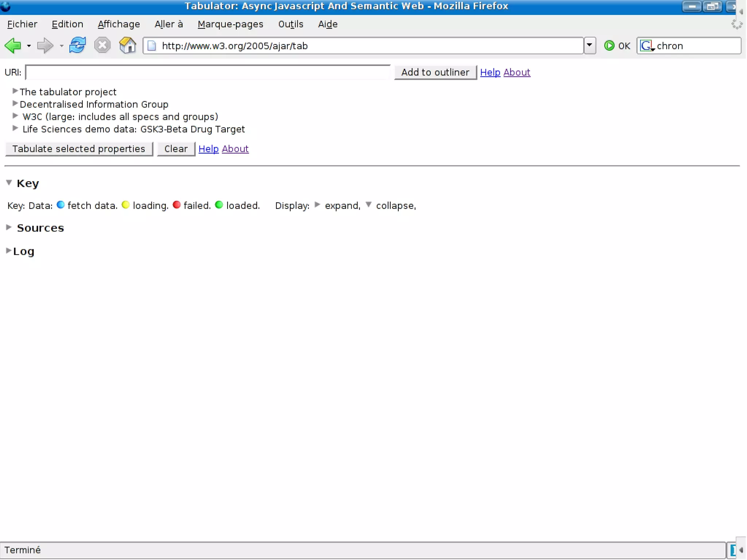747x560 pixels.
Task: Expand Decentralised Information Group entry
Action: click(x=15, y=104)
